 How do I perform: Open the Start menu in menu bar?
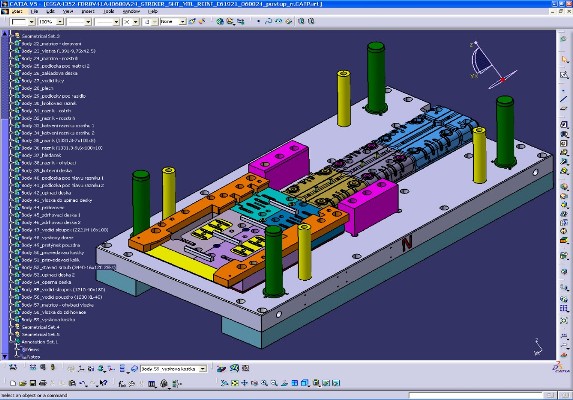(17, 12)
